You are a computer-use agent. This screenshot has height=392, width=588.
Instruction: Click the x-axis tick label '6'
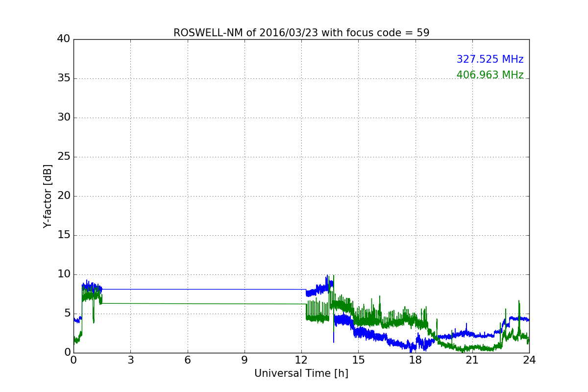point(187,360)
